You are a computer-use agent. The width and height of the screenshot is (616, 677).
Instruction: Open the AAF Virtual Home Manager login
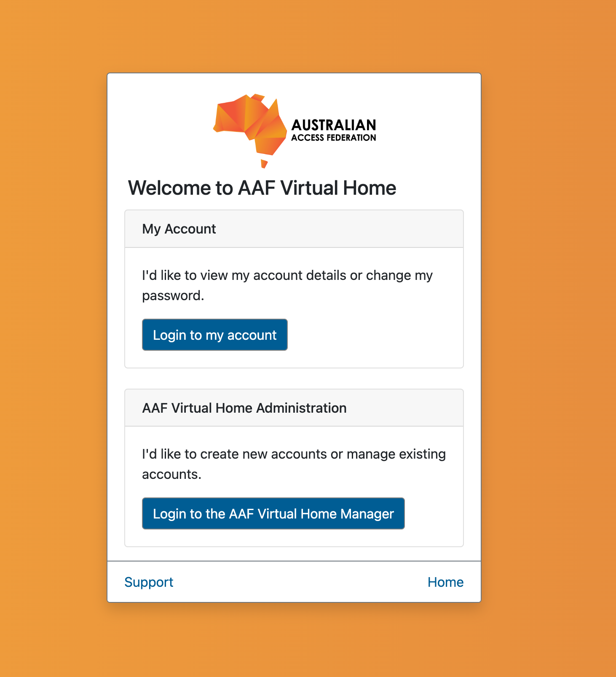pos(273,513)
